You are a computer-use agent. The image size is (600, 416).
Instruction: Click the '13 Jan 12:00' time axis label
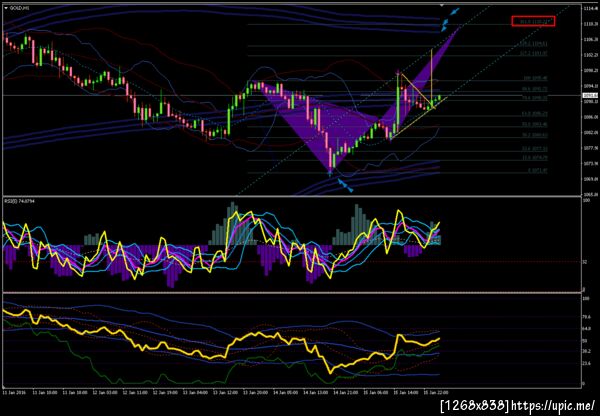tap(225, 393)
